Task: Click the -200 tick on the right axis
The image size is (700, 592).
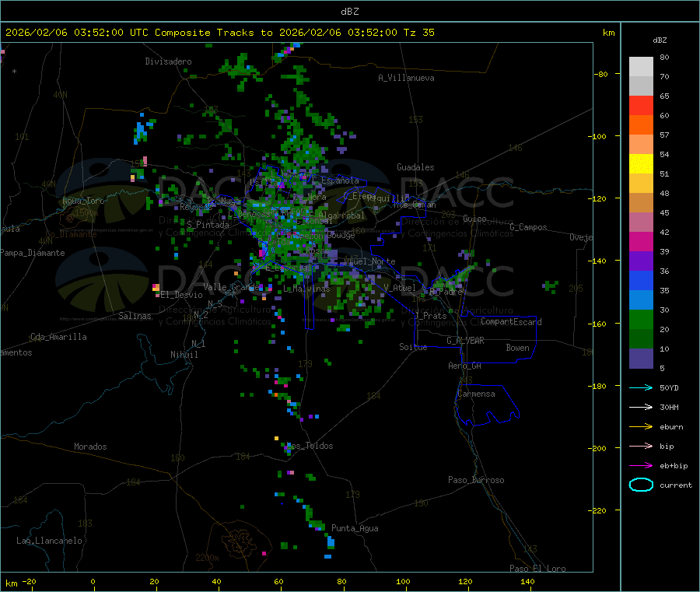Action: [599, 448]
